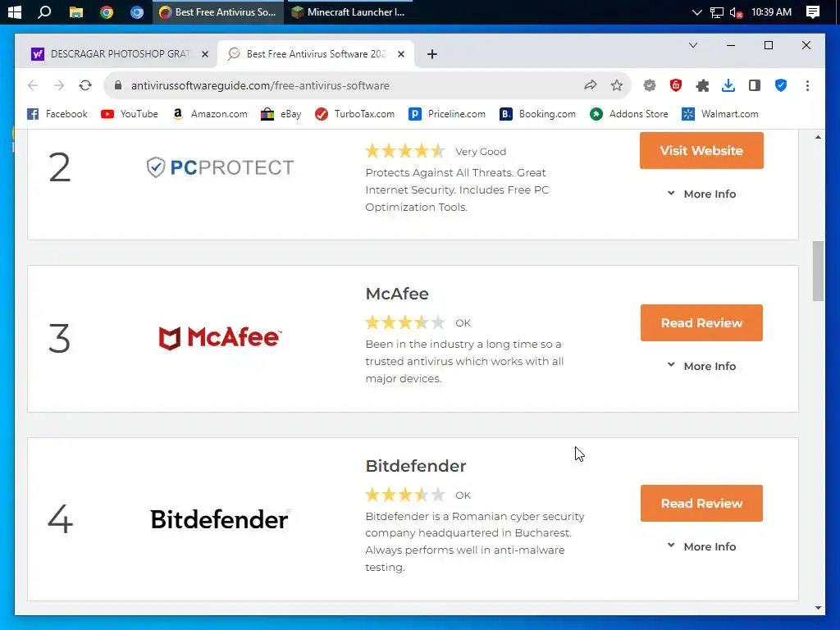Open the pinned Google Chrome icon in taskbar
The width and height of the screenshot is (840, 630).
[107, 11]
